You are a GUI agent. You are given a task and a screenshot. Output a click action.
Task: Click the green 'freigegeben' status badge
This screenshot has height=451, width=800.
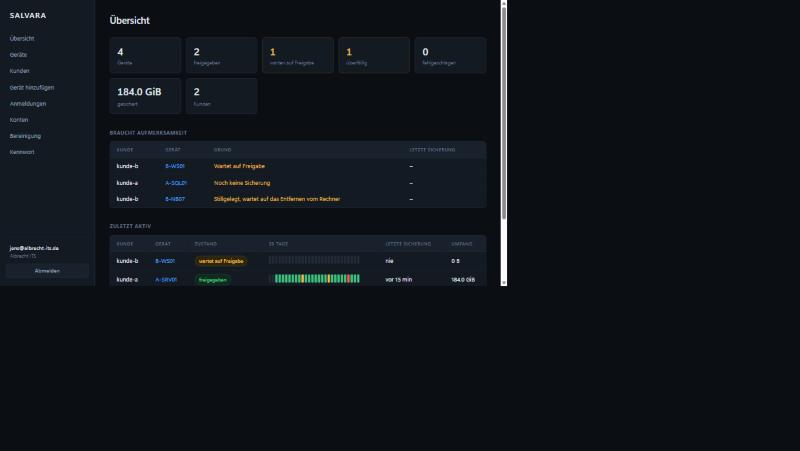tap(213, 280)
